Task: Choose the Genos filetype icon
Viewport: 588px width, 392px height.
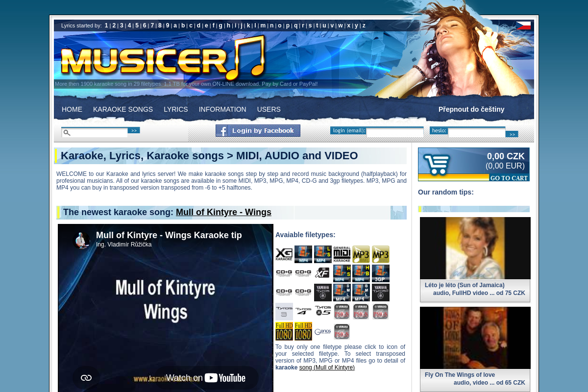Action: (323, 331)
